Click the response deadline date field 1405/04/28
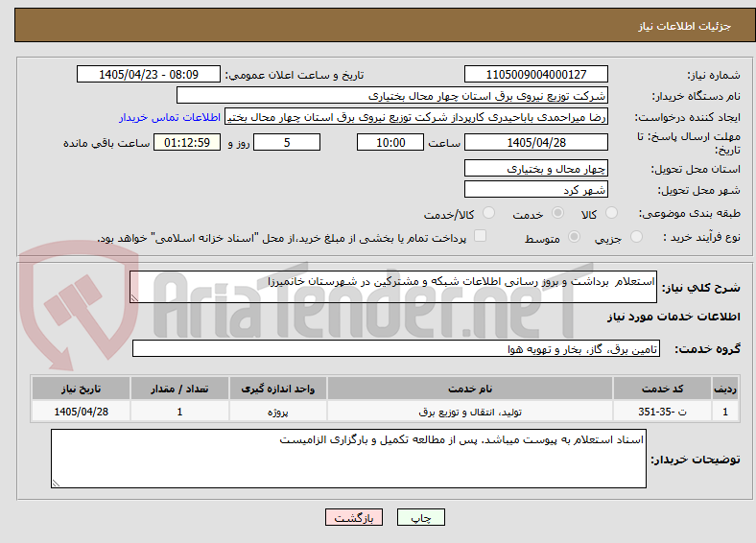 pos(536,142)
